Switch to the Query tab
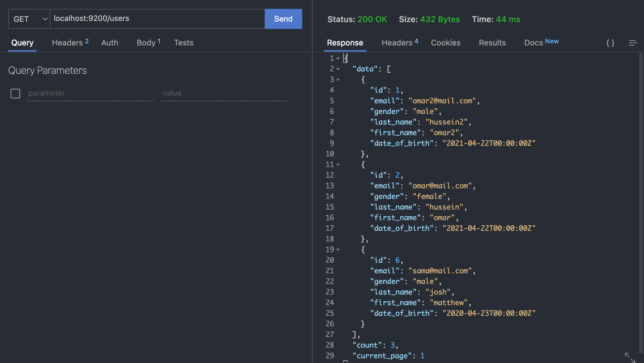This screenshot has width=644, height=363. tap(22, 43)
